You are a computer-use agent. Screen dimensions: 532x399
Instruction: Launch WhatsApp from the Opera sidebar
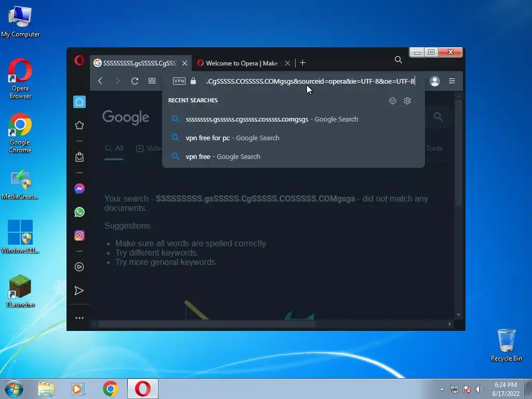coord(79,212)
